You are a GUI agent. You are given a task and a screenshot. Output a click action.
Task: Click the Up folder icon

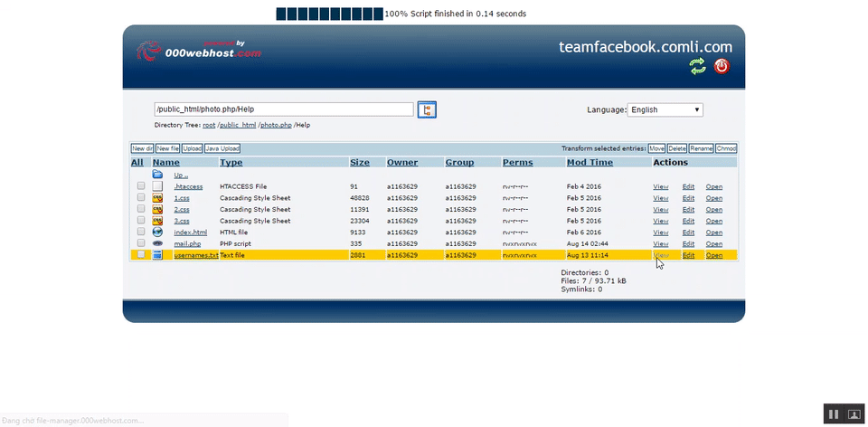[157, 175]
